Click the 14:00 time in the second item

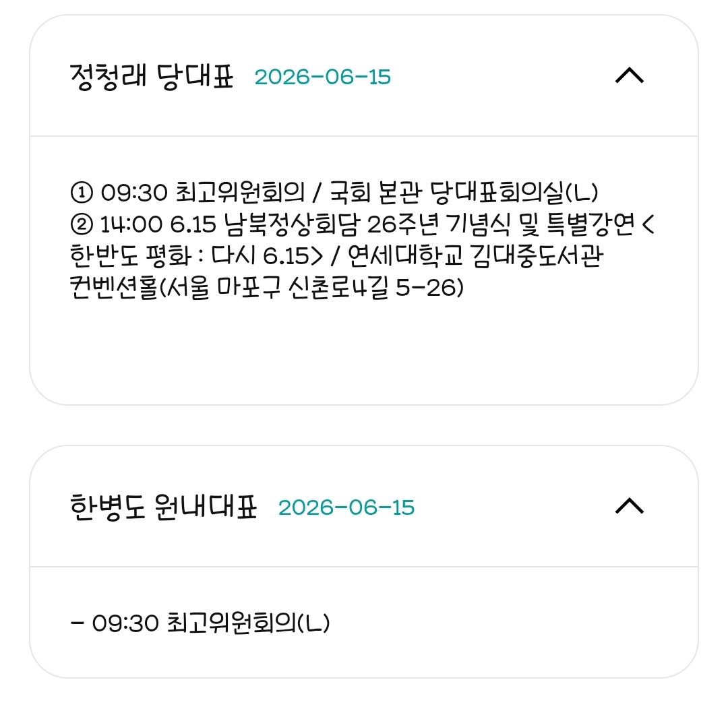point(131,224)
